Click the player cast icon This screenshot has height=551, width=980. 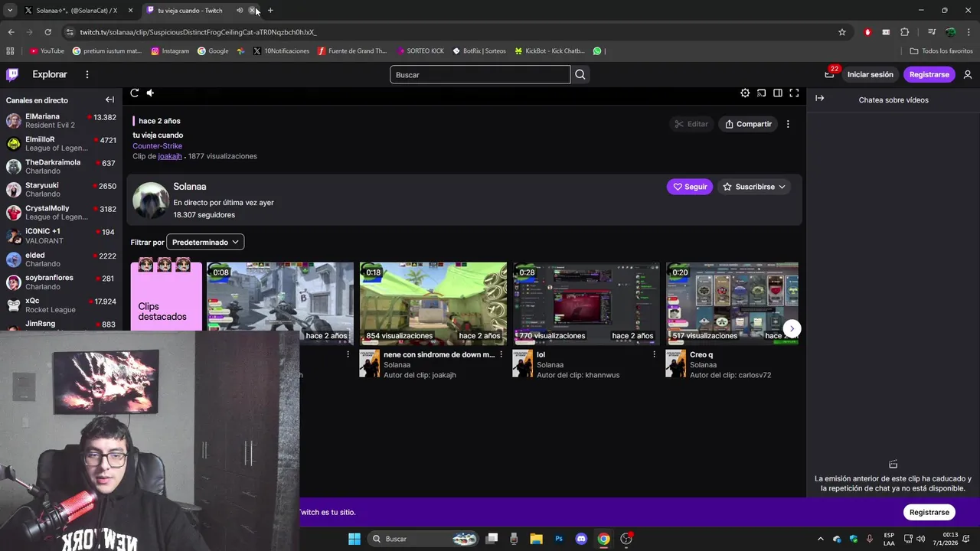tap(761, 93)
